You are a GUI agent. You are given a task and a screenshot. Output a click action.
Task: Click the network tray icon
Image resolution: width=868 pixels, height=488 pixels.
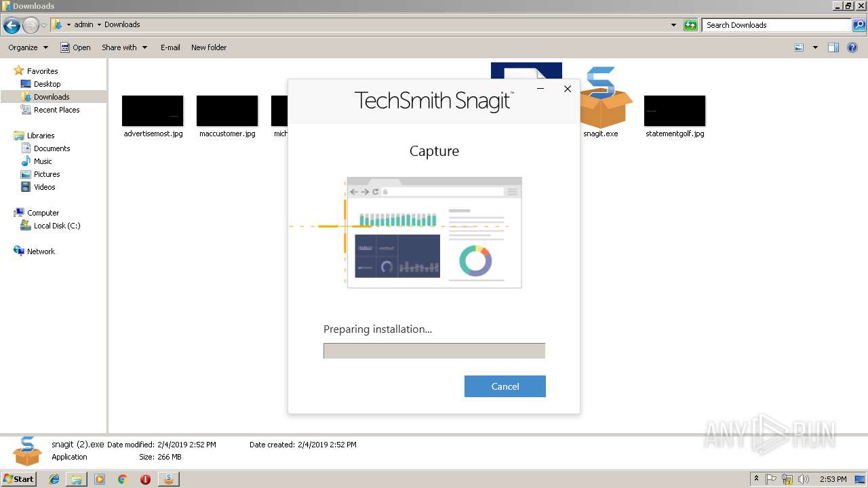coord(787,479)
